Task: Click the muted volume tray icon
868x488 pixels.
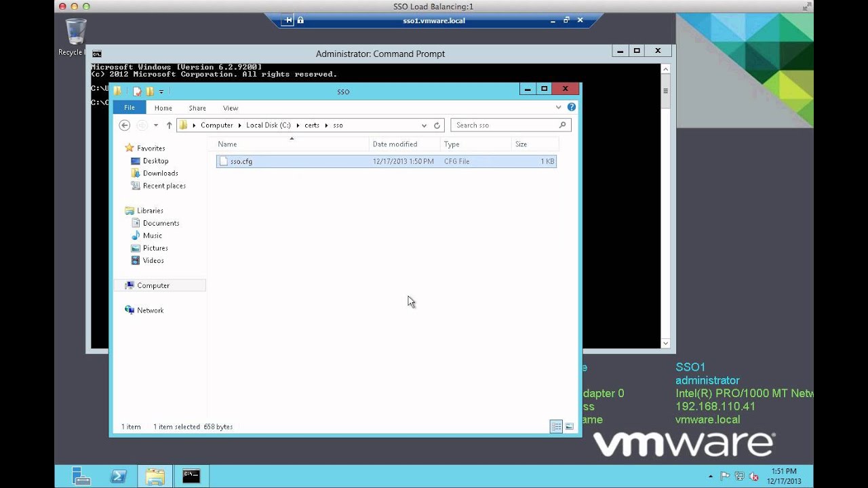Action: click(753, 476)
